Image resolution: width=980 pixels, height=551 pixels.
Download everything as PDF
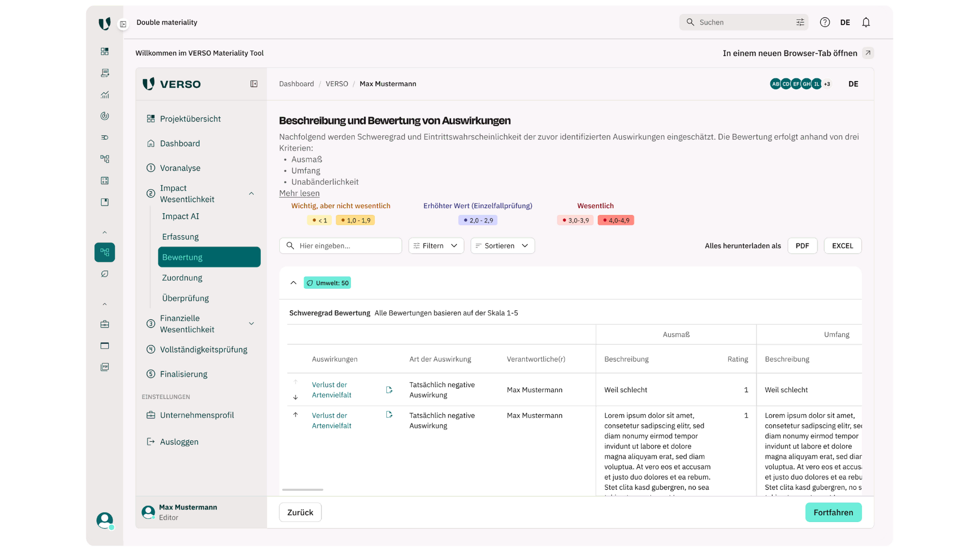tap(802, 246)
